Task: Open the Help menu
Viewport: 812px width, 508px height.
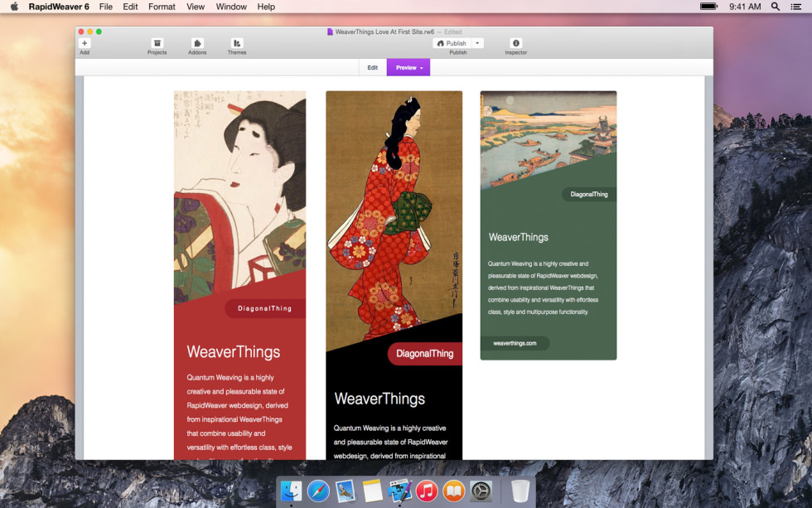Action: pyautogui.click(x=266, y=7)
